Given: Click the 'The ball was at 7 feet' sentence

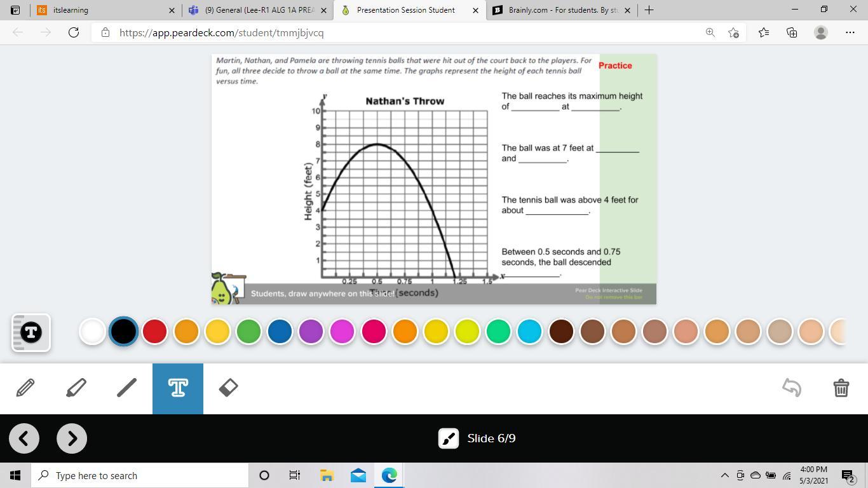Looking at the screenshot, I should click(570, 153).
